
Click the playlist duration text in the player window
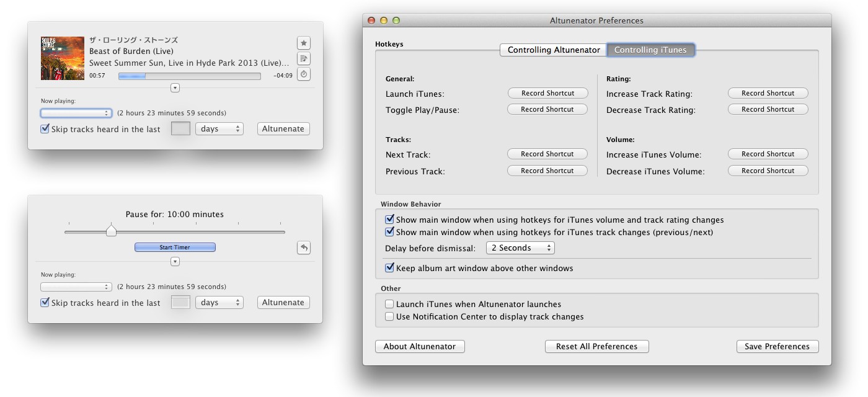(x=172, y=113)
